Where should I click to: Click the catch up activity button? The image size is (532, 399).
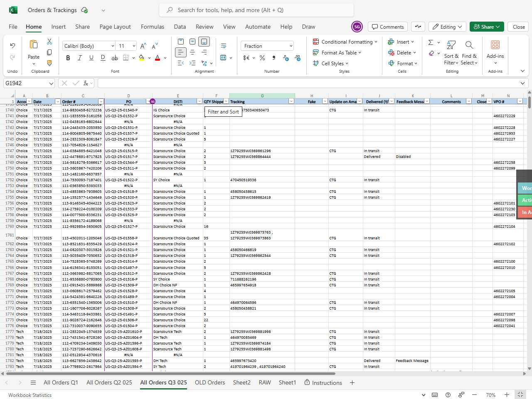(418, 27)
